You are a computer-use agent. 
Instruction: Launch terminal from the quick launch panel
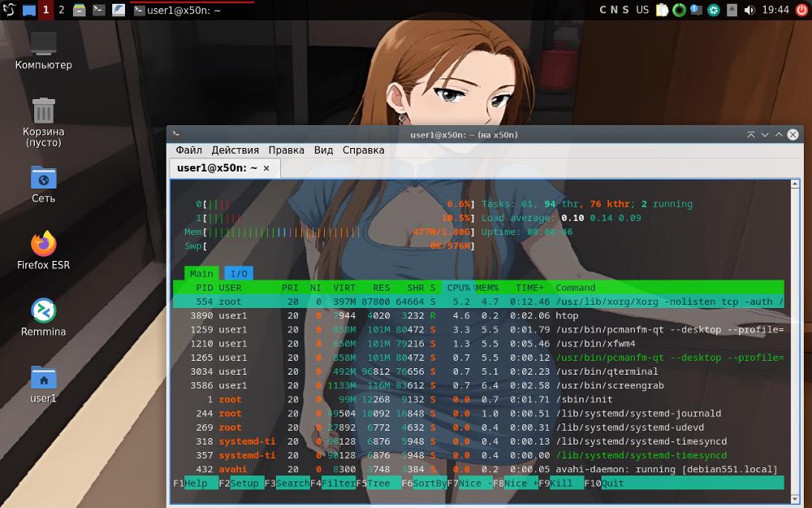[98, 10]
